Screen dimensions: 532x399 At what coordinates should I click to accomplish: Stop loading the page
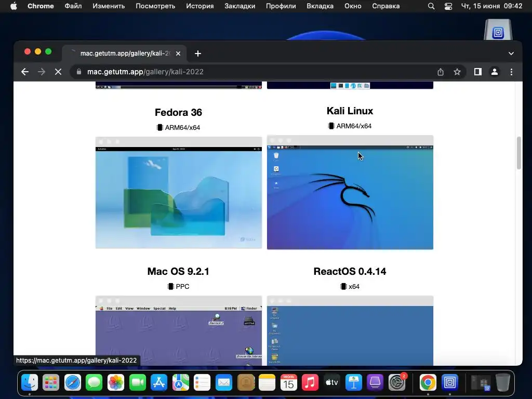[58, 72]
